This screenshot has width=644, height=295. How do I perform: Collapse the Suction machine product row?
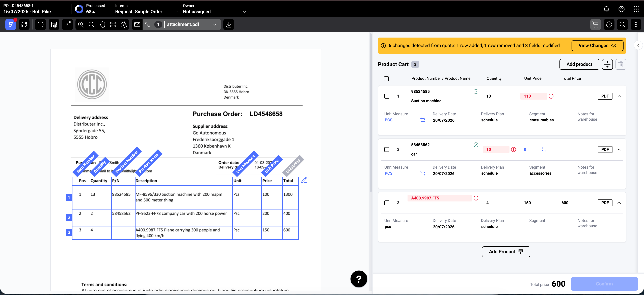click(619, 96)
